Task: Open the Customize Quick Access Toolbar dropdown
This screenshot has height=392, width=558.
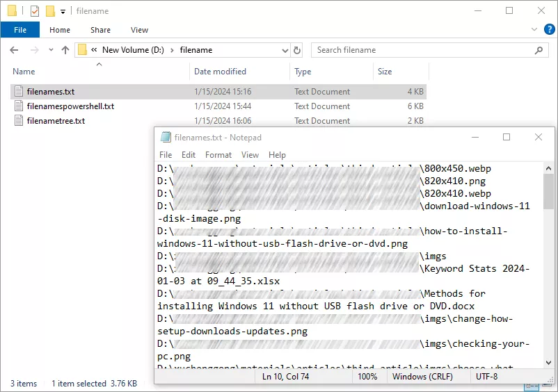Action: [x=63, y=12]
